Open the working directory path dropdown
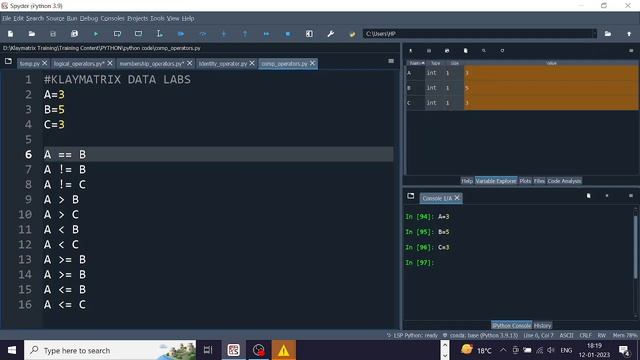640x360 pixels. pos(594,34)
